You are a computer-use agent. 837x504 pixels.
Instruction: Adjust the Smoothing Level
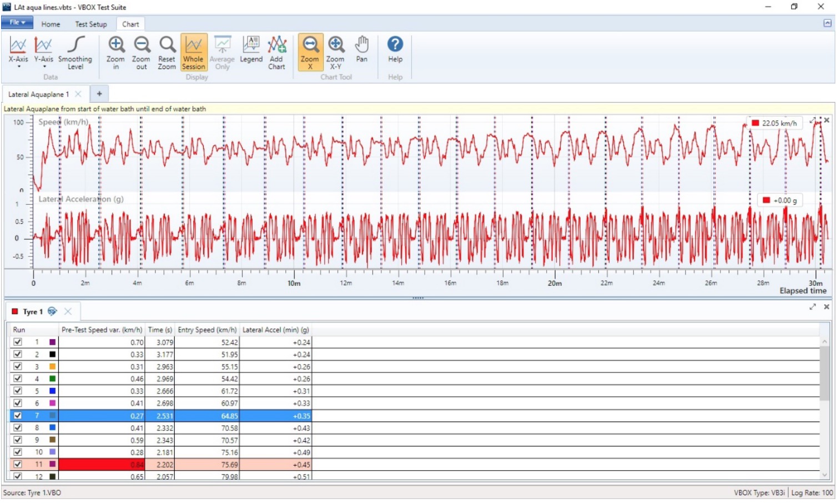(x=75, y=52)
